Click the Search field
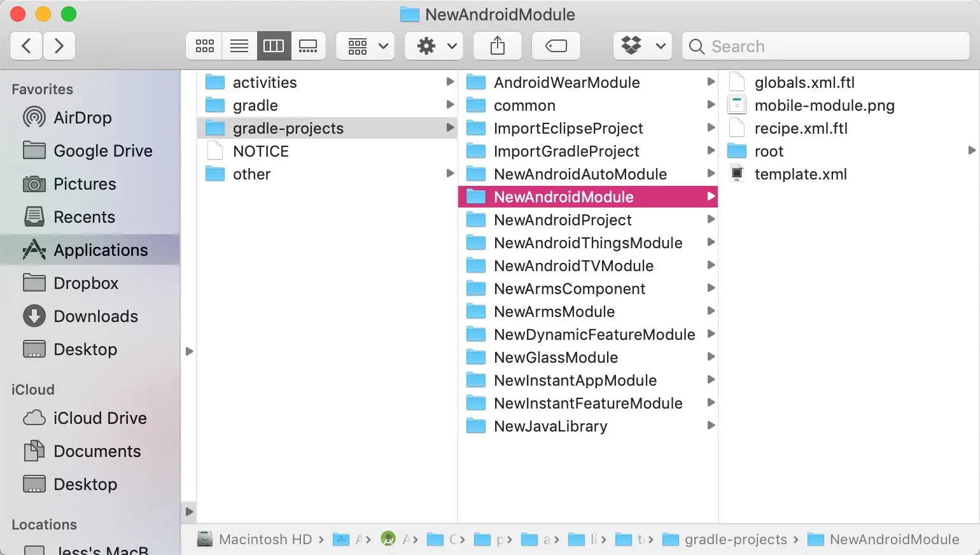The width and height of the screenshot is (980, 555). (x=826, y=46)
